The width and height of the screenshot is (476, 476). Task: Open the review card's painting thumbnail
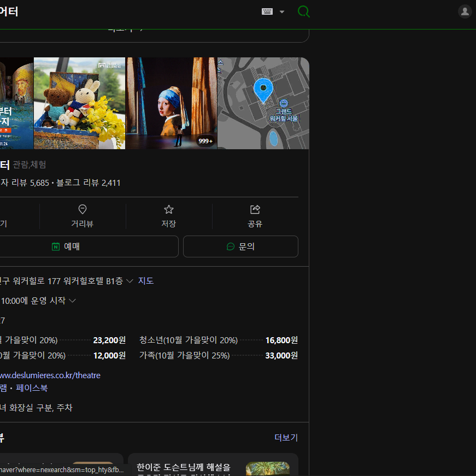[267, 469]
